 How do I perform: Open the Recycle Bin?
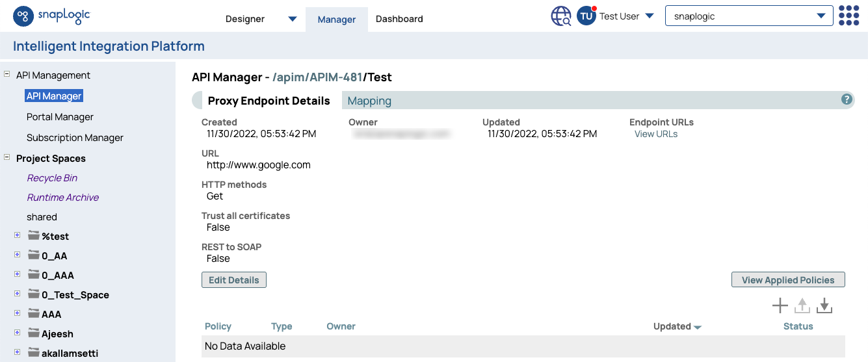click(x=52, y=178)
